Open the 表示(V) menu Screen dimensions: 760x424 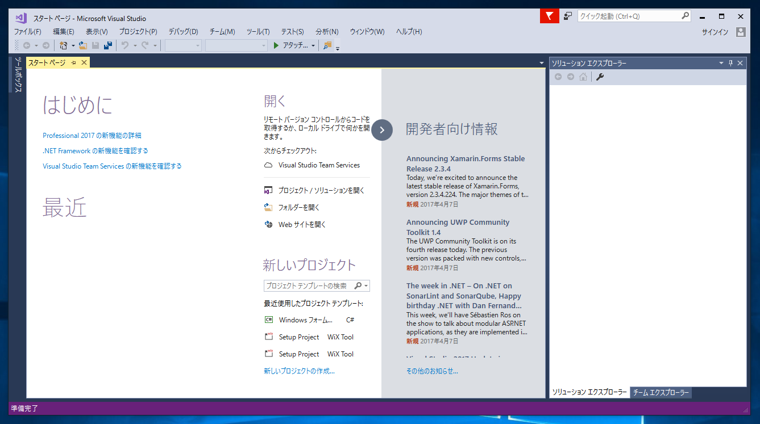tap(97, 31)
